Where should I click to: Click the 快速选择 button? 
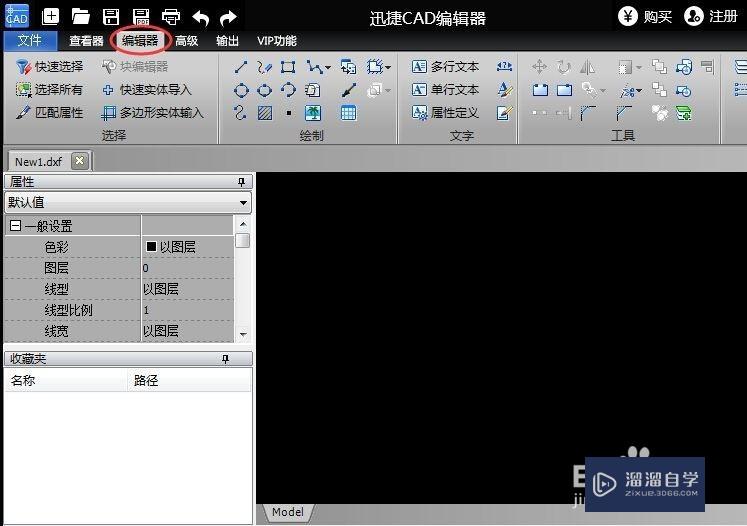coord(50,67)
